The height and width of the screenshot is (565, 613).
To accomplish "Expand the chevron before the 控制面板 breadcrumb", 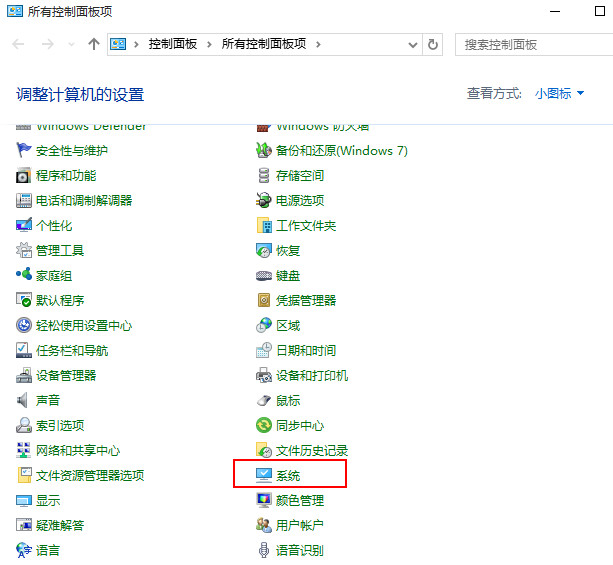I will tap(136, 45).
